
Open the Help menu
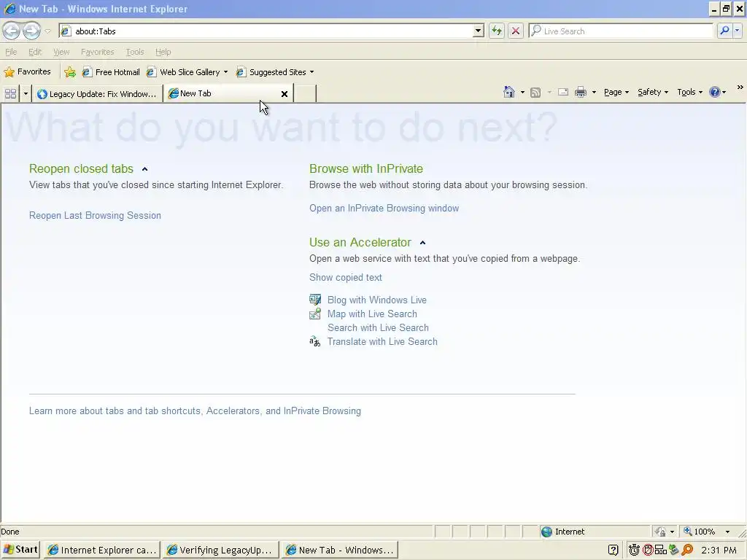coord(163,52)
